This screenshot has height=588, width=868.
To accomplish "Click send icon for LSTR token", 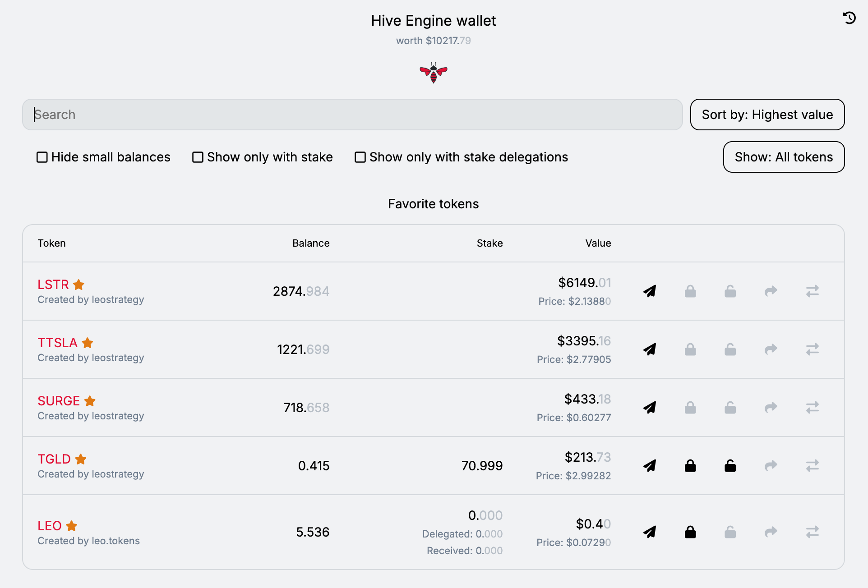I will point(650,291).
